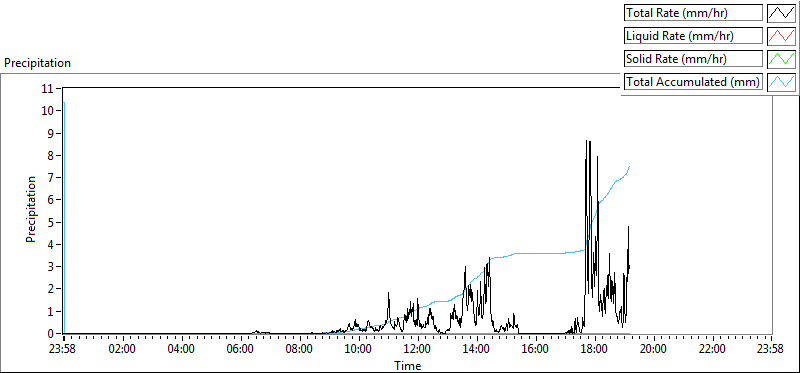The width and height of the screenshot is (800, 373).
Task: Click the 14:00 time tick label
Action: pos(477,350)
